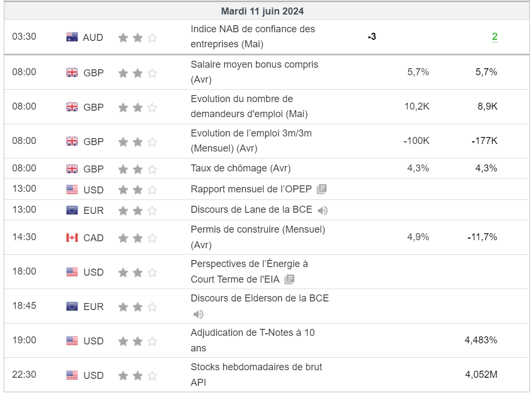Click the importance stars on the AUD row

coord(137,38)
